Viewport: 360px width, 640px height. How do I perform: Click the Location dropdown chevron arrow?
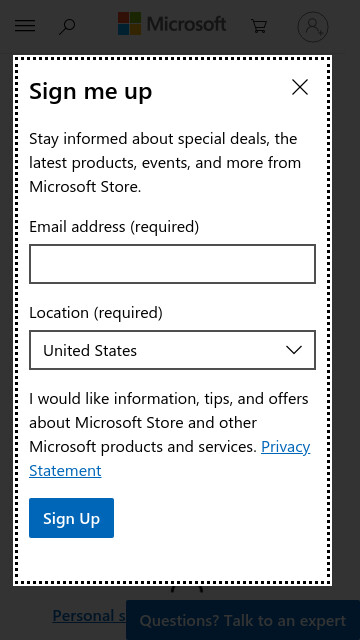pyautogui.click(x=294, y=350)
